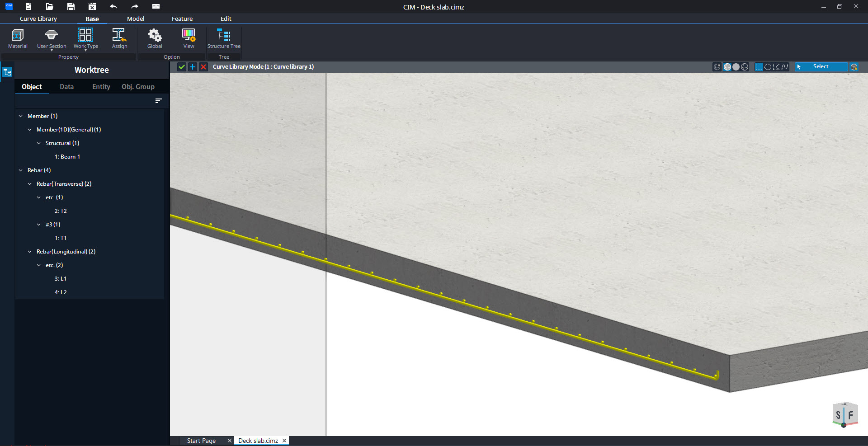868x446 pixels.
Task: Open the View options icon
Action: click(x=189, y=38)
